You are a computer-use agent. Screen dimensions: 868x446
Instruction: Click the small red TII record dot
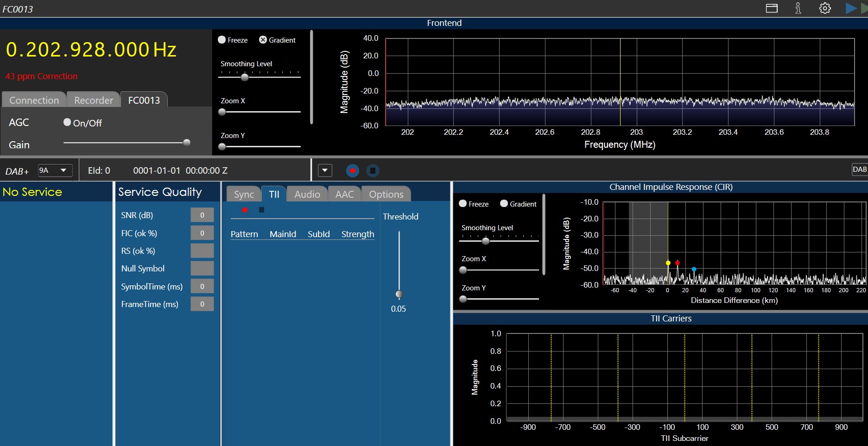coord(245,210)
